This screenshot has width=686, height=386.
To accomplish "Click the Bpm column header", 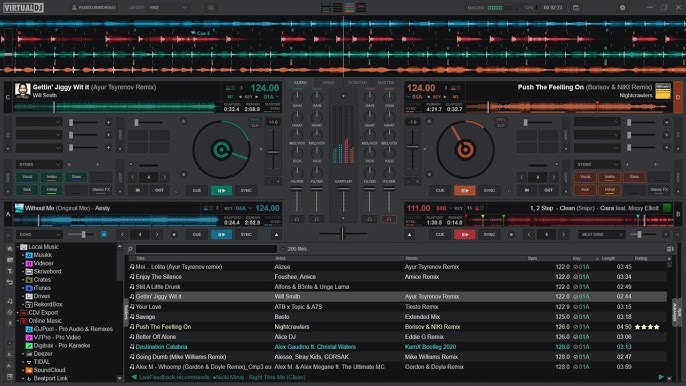I will point(532,258).
